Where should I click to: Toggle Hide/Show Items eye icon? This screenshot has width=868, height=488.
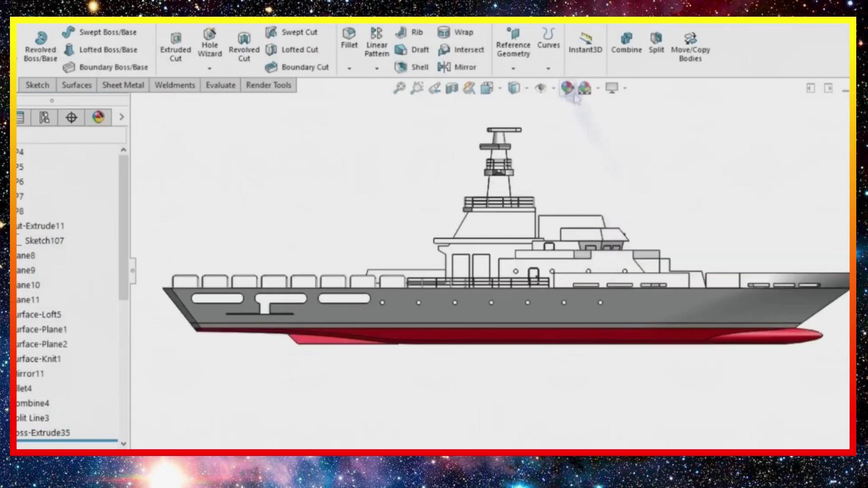click(x=540, y=88)
